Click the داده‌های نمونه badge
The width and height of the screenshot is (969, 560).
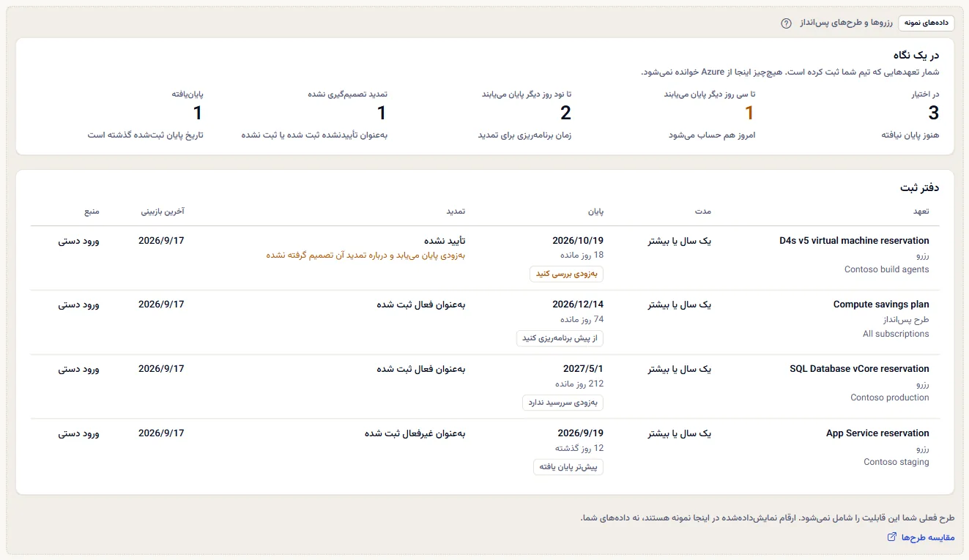tap(927, 23)
